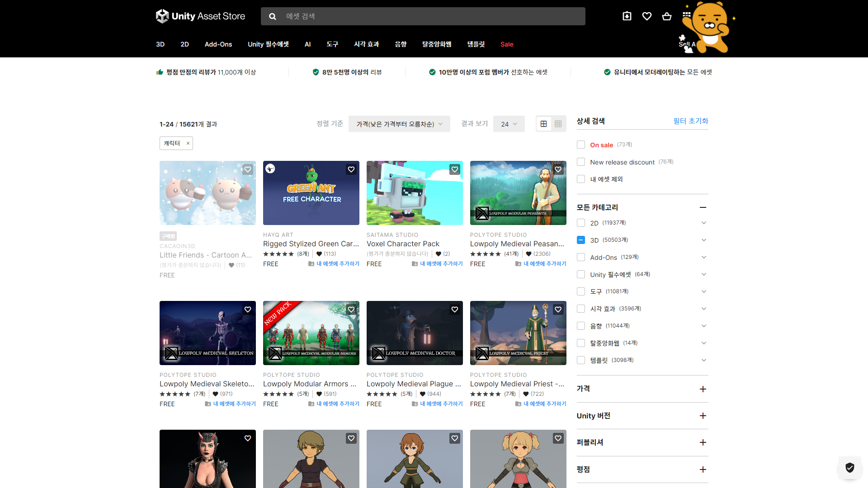The width and height of the screenshot is (868, 488).
Task: Open the results per page dropdown
Action: tap(509, 124)
